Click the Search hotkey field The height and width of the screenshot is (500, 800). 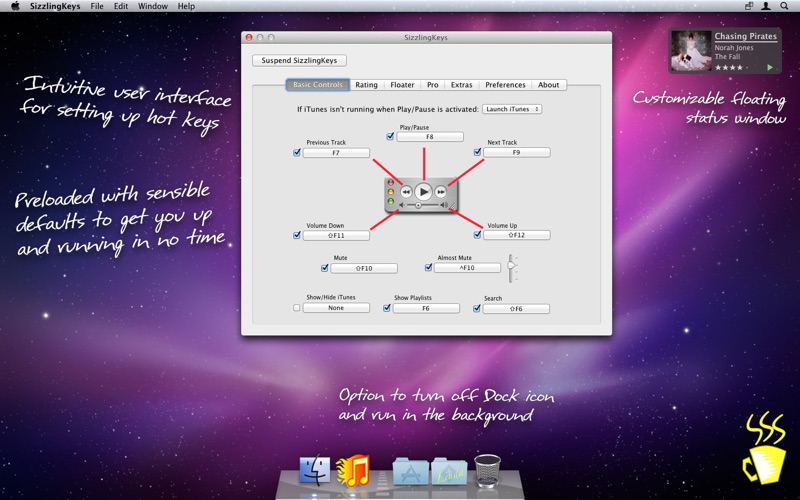pos(516,309)
